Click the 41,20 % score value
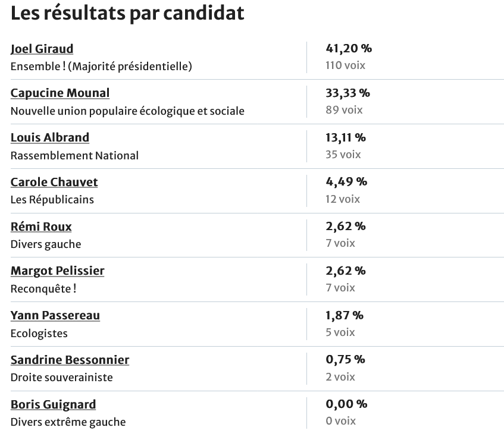Screen dimensions: 504x443 click(348, 49)
